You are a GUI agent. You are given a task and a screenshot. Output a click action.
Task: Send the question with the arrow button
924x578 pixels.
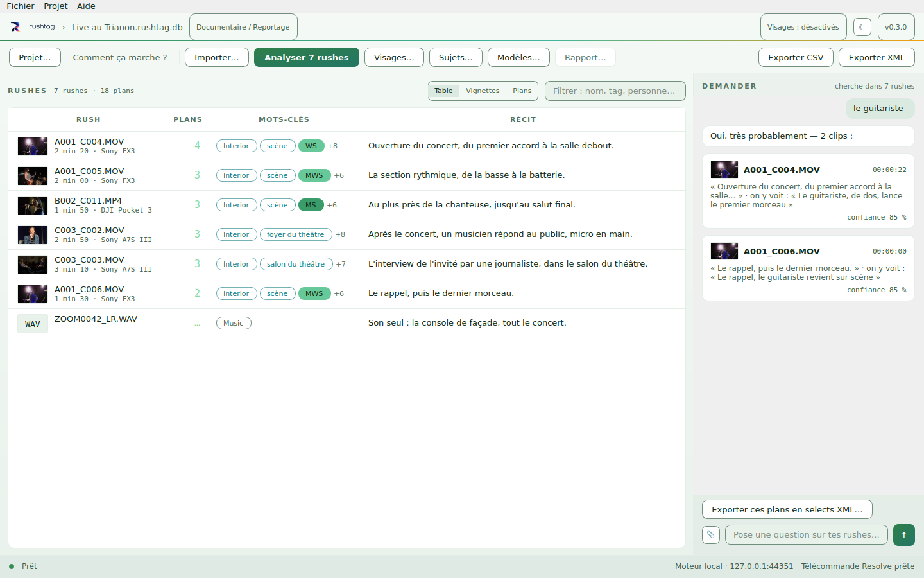point(904,535)
